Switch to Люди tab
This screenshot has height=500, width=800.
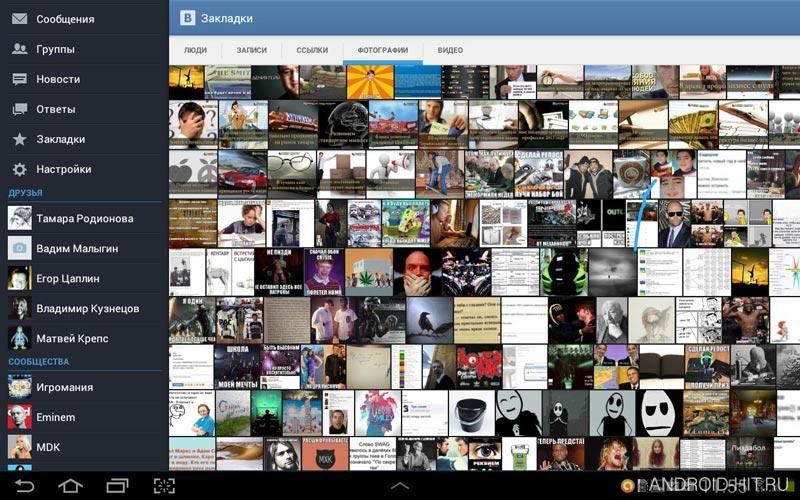coord(195,50)
